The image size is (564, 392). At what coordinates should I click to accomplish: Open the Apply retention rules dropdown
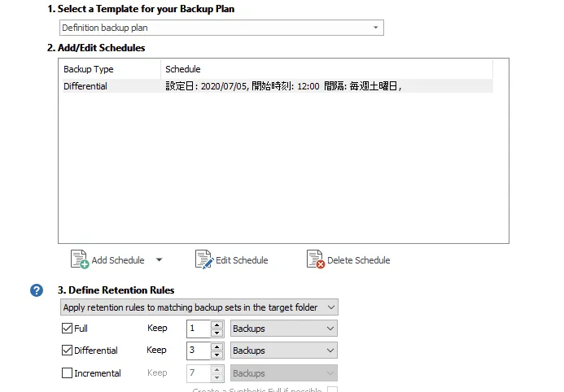click(199, 307)
